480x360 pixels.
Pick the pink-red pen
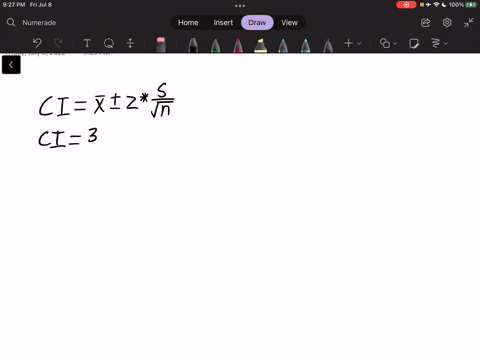point(238,45)
